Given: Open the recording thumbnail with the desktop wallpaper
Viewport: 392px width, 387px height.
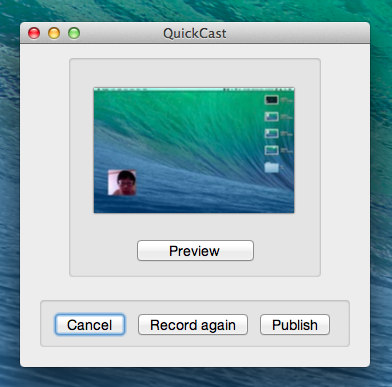Looking at the screenshot, I should tap(194, 150).
